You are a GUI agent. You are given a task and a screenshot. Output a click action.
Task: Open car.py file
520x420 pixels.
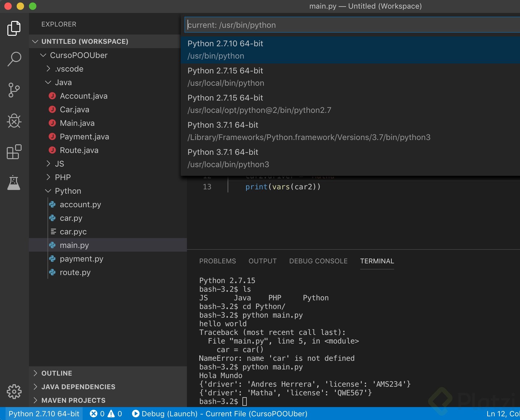point(71,218)
